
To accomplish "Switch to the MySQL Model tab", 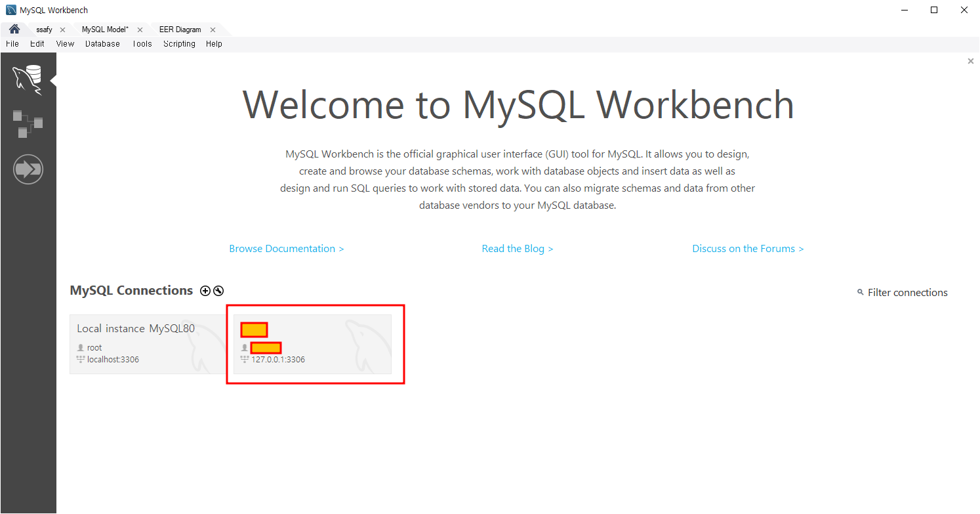I will pyautogui.click(x=105, y=30).
